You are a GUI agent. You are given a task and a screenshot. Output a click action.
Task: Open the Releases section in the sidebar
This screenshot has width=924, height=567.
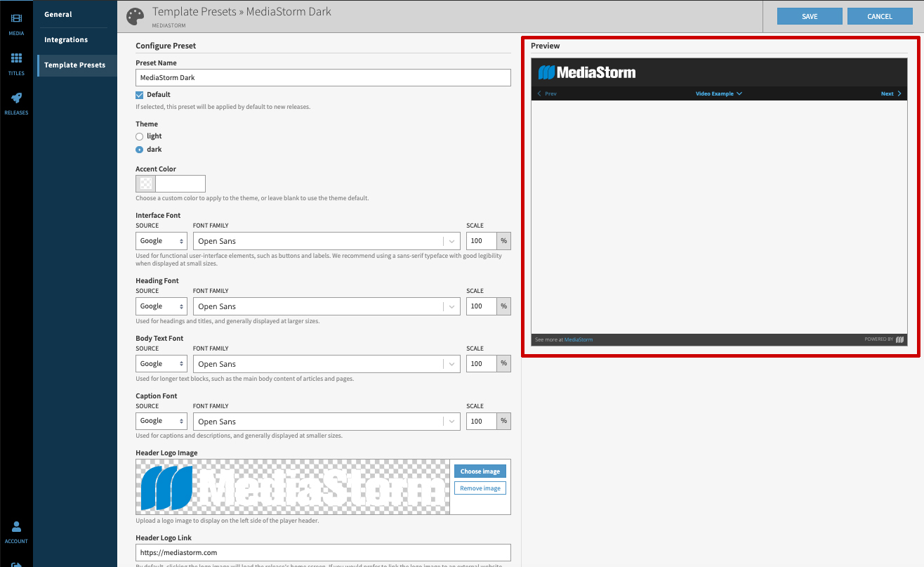[16, 102]
